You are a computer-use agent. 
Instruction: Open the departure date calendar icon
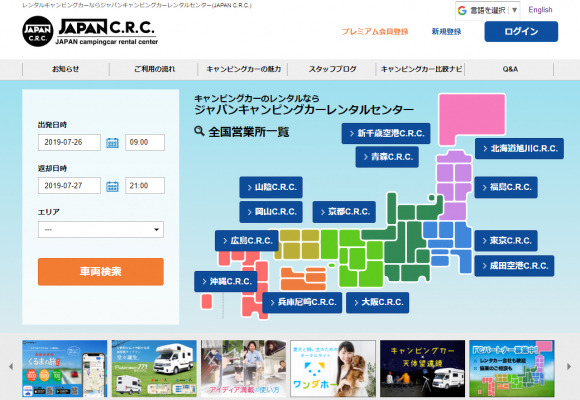point(112,142)
